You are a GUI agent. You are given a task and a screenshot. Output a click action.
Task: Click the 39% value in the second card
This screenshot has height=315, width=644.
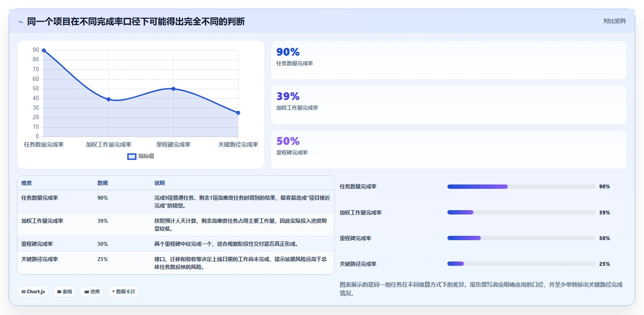[288, 96]
